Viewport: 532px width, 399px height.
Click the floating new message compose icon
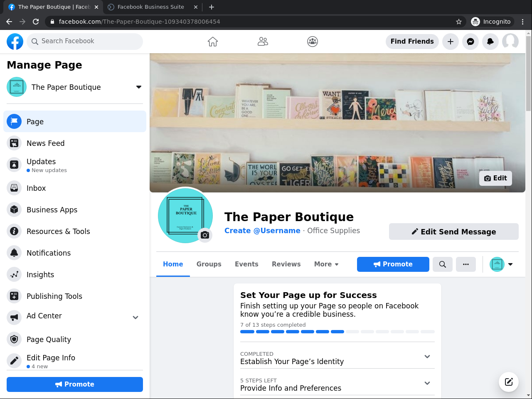(509, 382)
